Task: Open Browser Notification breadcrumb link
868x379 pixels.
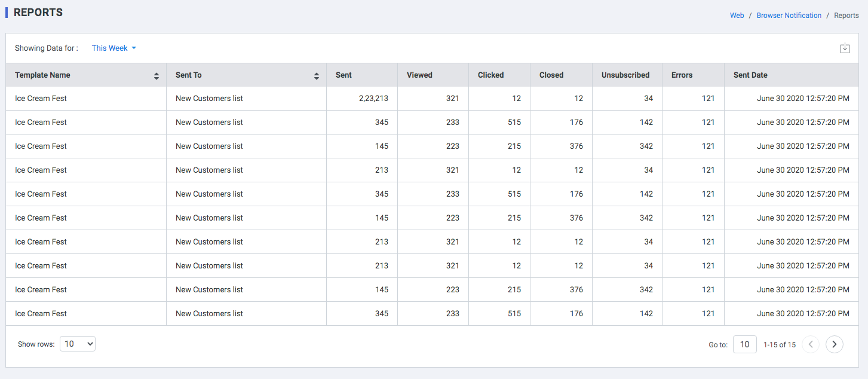Action: click(x=789, y=16)
